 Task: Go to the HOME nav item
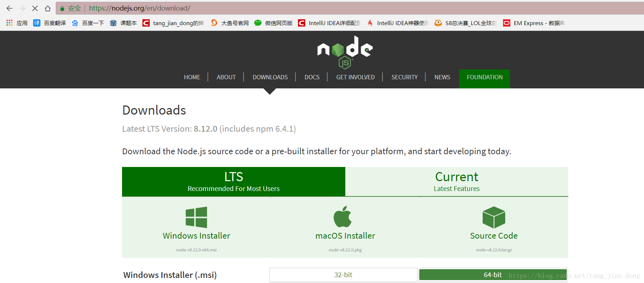192,77
